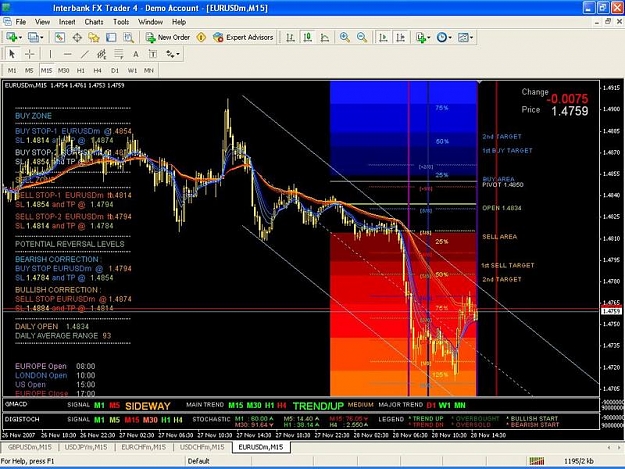The image size is (625, 469).
Task: Switch timeframe to M5
Action: (29, 71)
